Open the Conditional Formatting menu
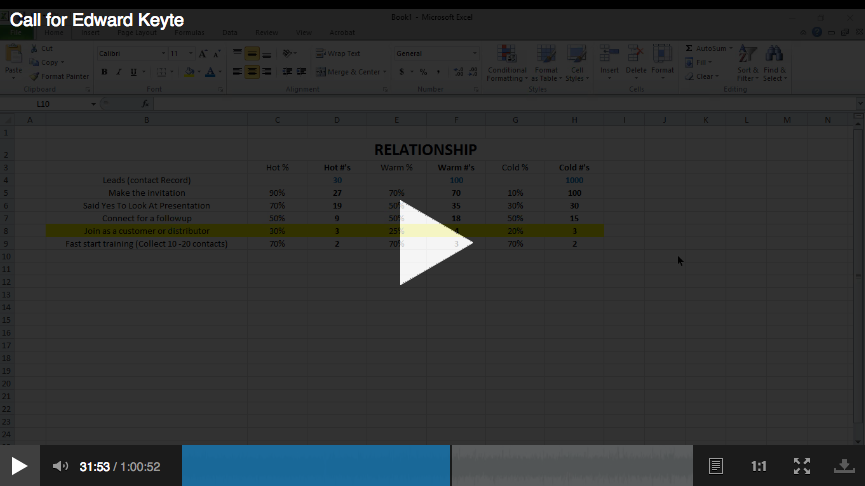Image resolution: width=865 pixels, height=486 pixels. coord(506,63)
